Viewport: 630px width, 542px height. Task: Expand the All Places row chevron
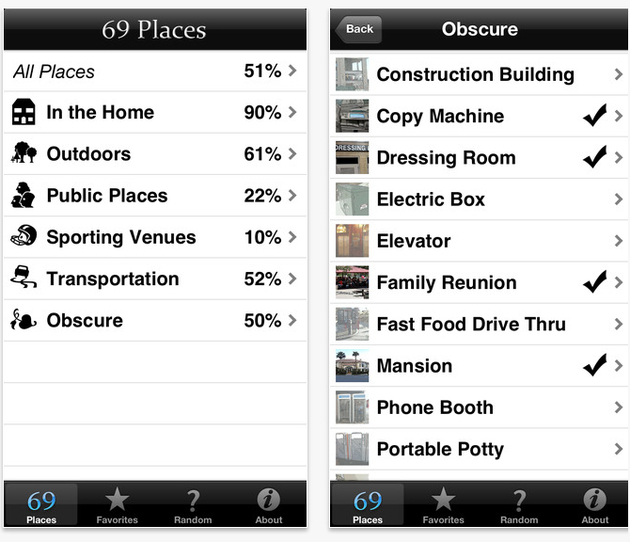pos(292,71)
